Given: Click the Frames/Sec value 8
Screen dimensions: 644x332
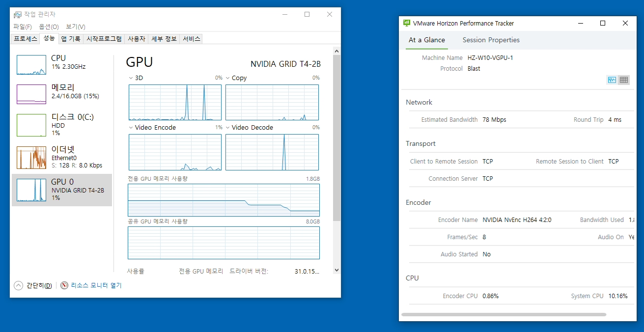Looking at the screenshot, I should [484, 237].
